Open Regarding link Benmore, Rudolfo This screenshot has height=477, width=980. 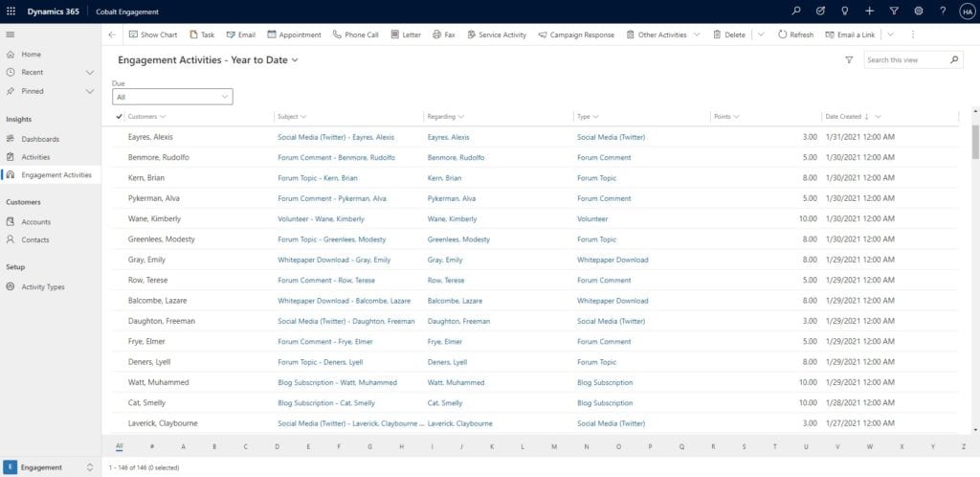pyautogui.click(x=456, y=157)
